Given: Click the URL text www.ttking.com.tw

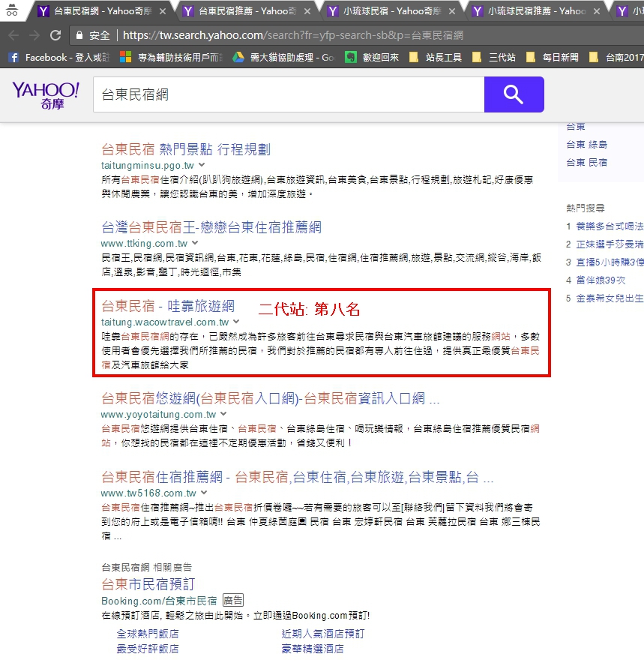Looking at the screenshot, I should [144, 244].
